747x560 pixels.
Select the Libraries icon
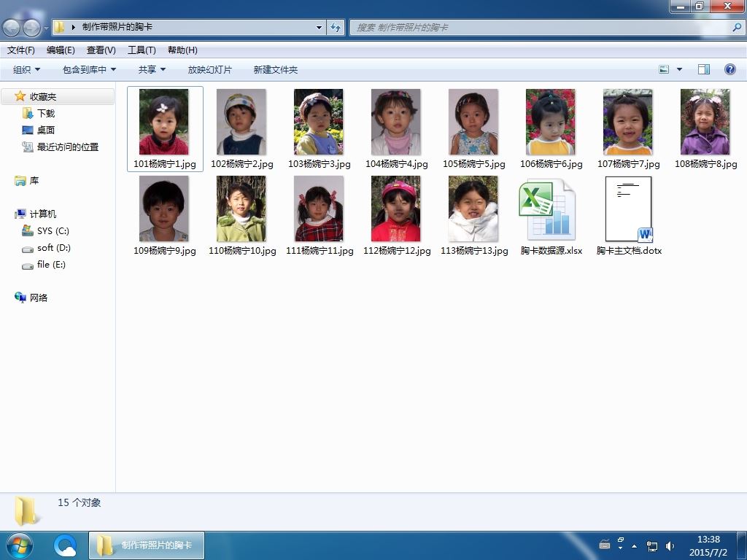click(x=20, y=181)
